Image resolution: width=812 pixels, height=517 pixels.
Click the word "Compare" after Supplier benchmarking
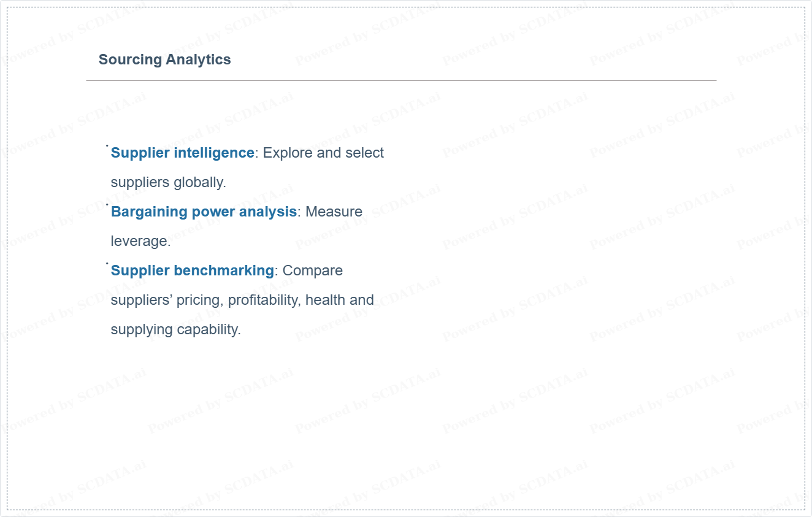[x=312, y=270]
